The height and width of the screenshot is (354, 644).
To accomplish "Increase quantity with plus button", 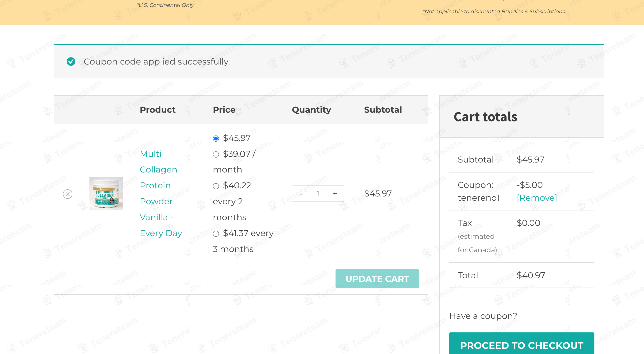I will [x=335, y=194].
